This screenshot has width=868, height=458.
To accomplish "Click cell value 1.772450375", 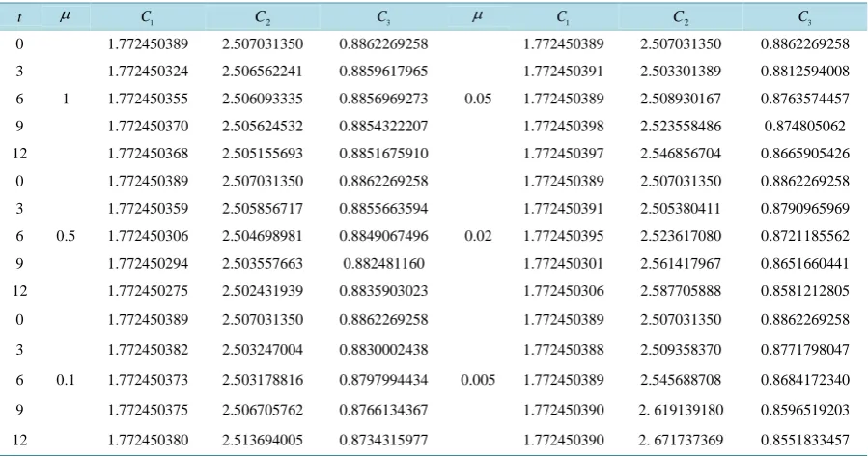I will (148, 410).
